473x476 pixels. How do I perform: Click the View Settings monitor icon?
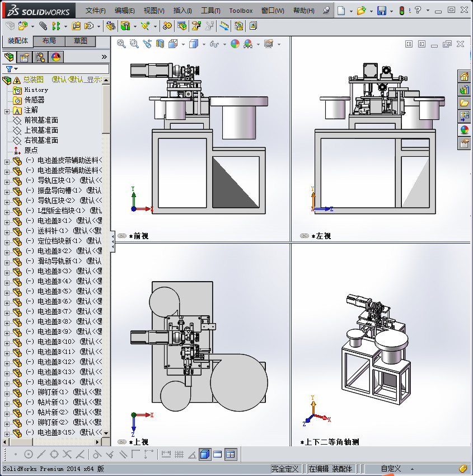point(269,44)
